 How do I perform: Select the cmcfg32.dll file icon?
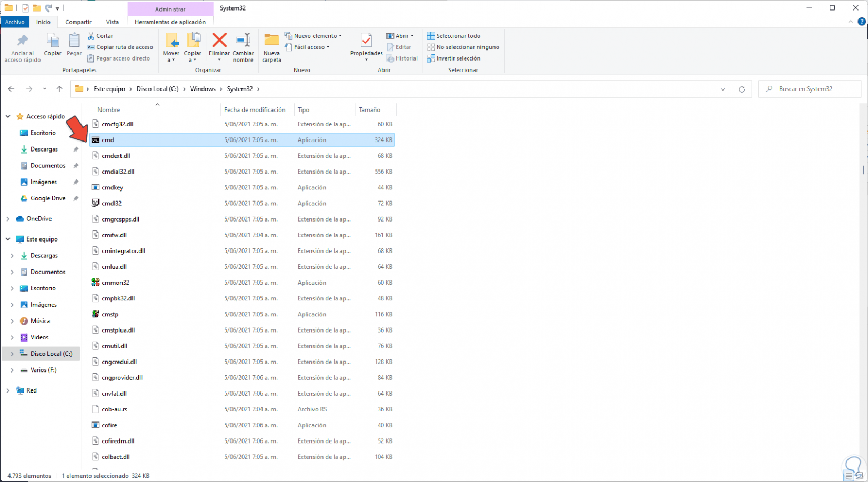[x=95, y=124]
